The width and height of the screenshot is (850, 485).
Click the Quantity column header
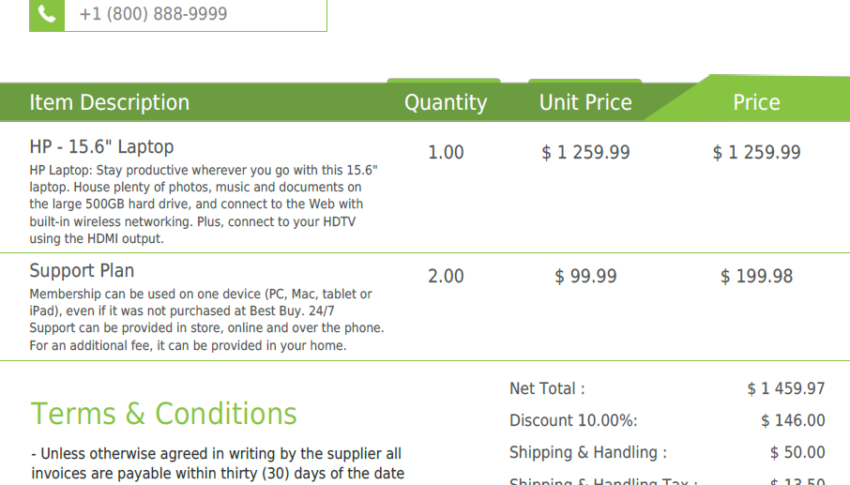tap(446, 102)
